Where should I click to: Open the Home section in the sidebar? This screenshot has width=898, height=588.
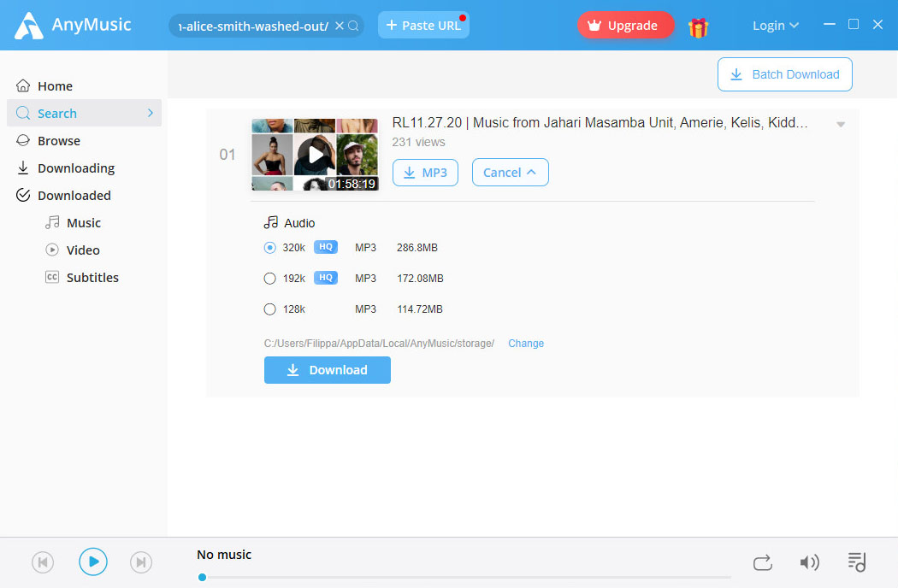(x=55, y=85)
